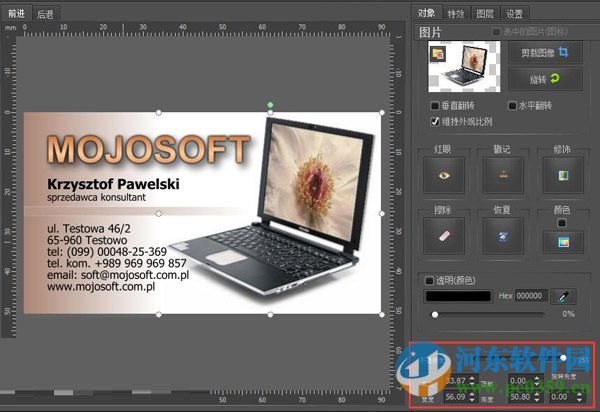Select the stamp (戳记) tool icon
Screen dimensions: 600x412
[x=503, y=175]
